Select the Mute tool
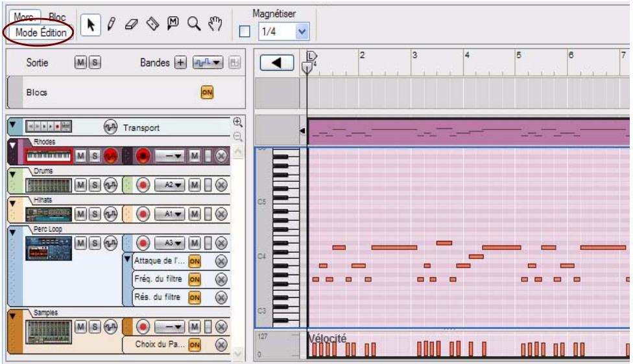The width and height of the screenshot is (633, 364). 173,23
